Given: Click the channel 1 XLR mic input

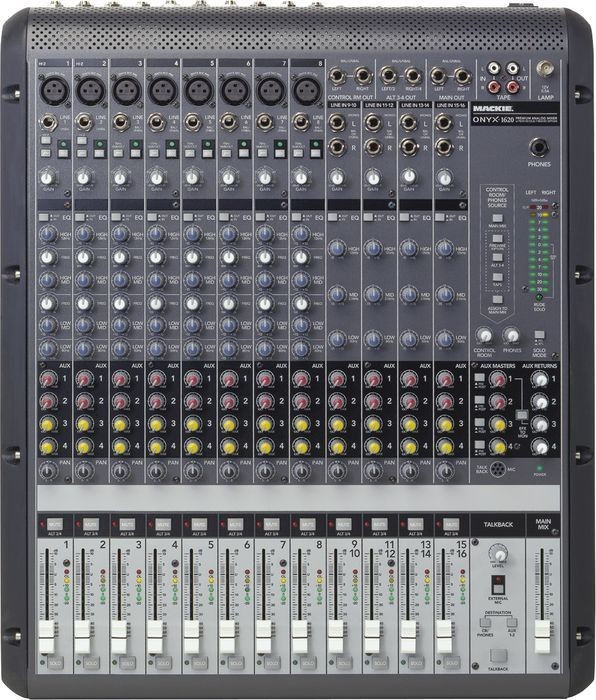Looking at the screenshot, I should pos(53,89).
